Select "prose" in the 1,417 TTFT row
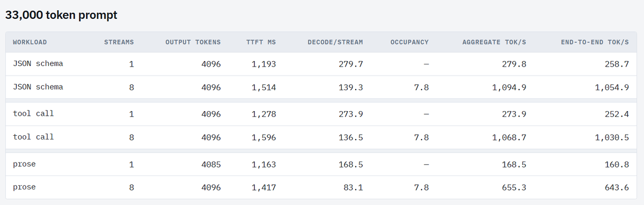 point(24,187)
